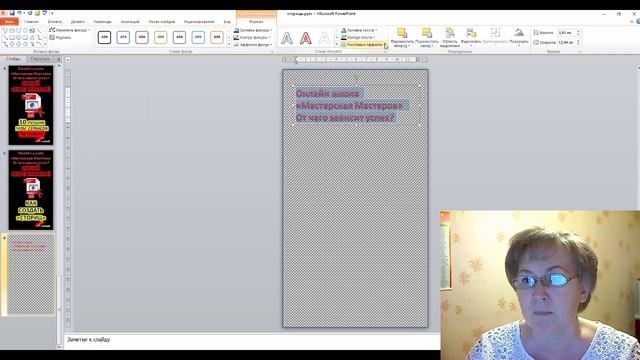Screen dimensions: 640x360
Task: Click the Ширина spinner arrows
Action: (578, 42)
